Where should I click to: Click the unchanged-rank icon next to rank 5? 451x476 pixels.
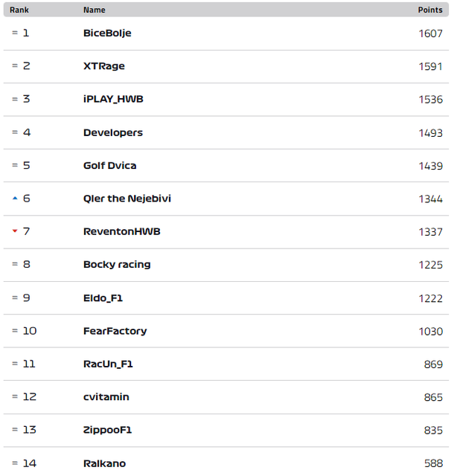(15, 165)
